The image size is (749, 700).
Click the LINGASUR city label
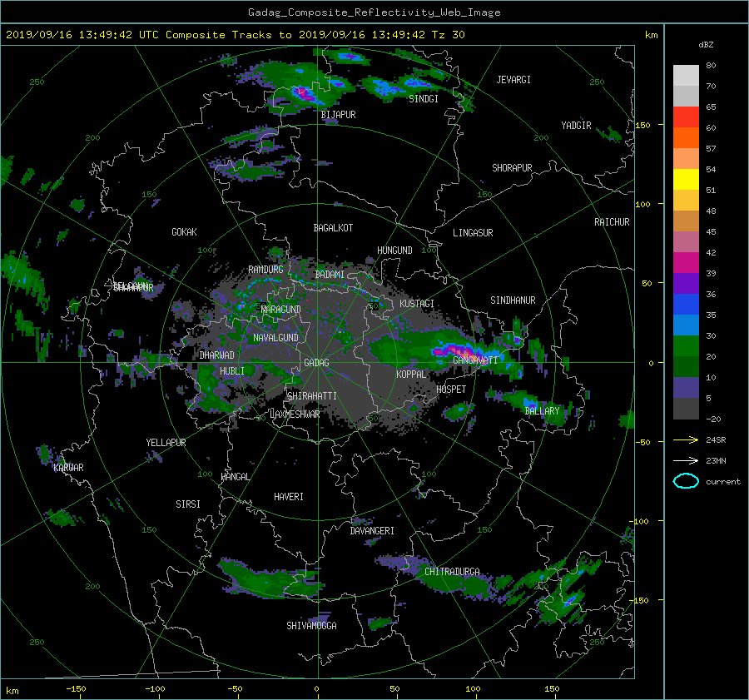click(x=473, y=233)
